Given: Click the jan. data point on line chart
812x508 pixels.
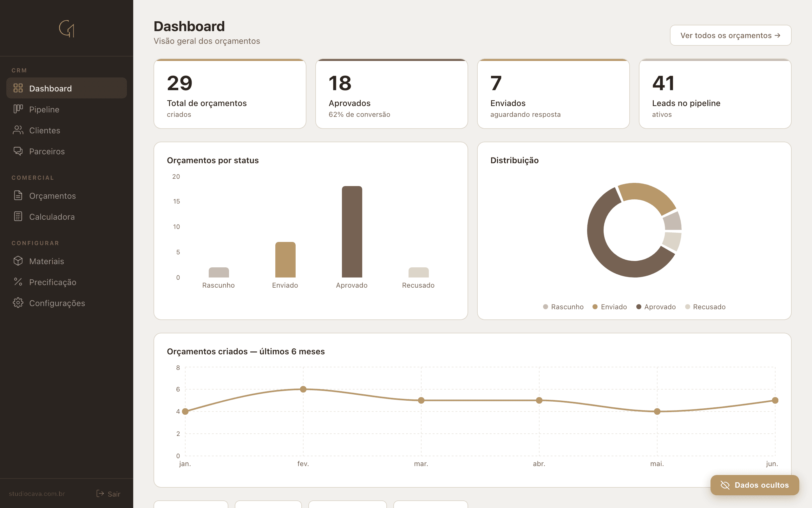Looking at the screenshot, I should 185,411.
